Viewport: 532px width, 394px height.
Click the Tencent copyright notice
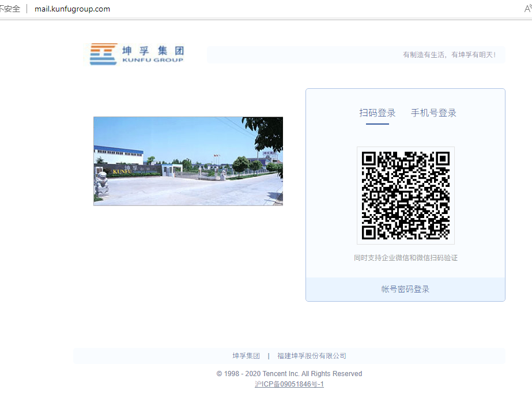tap(290, 373)
